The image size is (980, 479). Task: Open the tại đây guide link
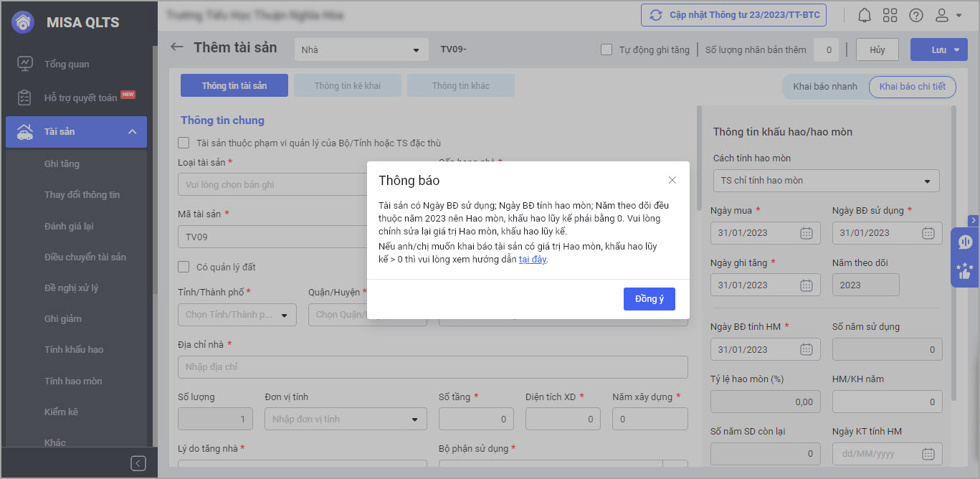point(532,260)
